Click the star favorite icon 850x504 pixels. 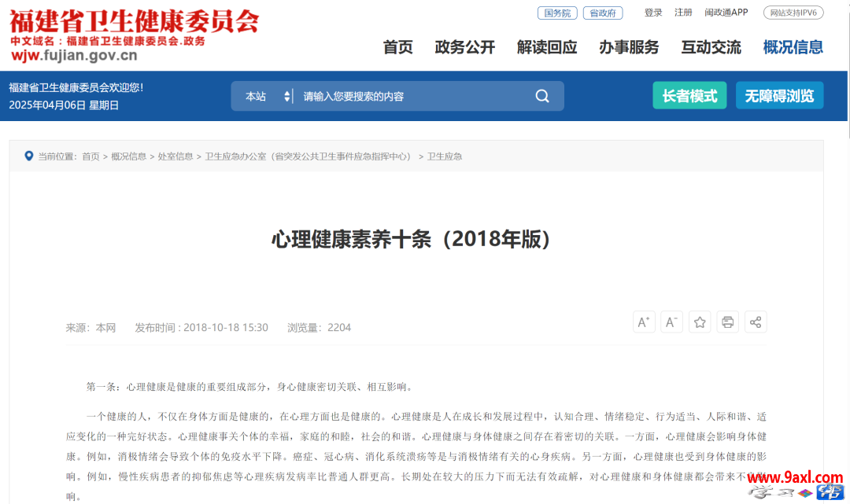coord(700,322)
